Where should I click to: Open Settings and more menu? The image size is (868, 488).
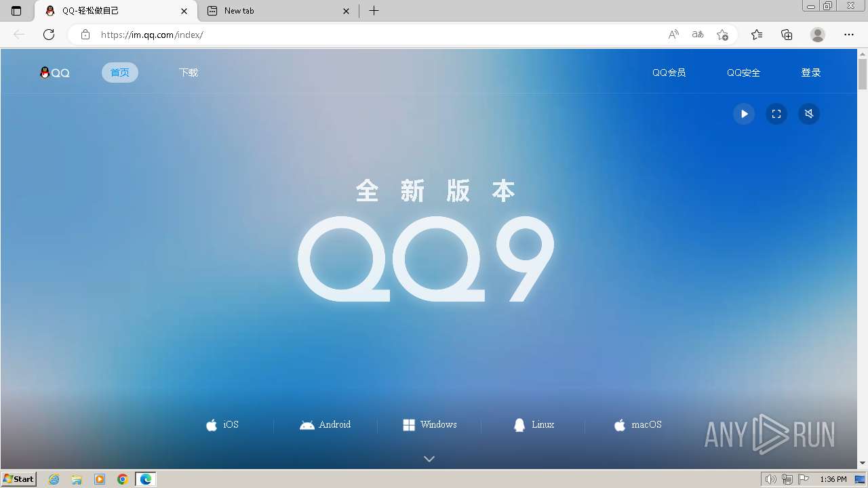point(849,35)
